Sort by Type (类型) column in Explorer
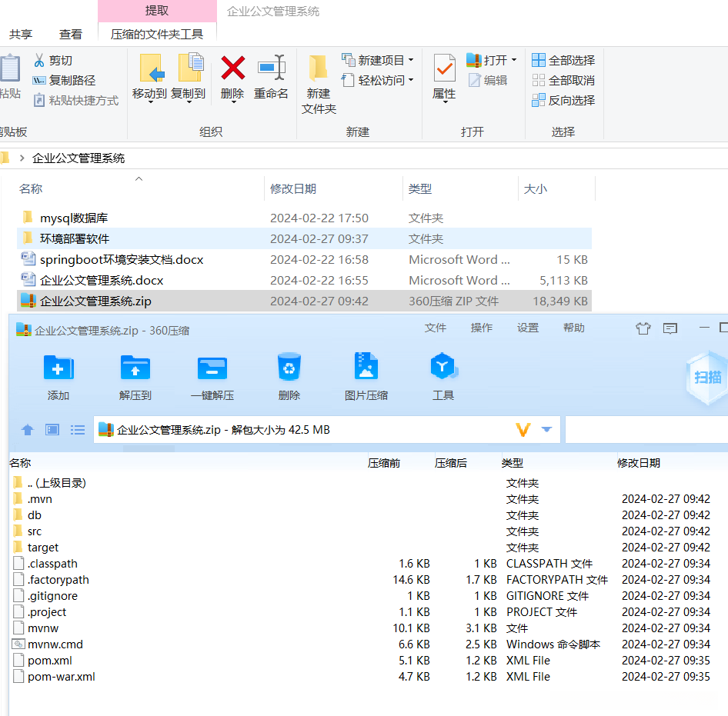This screenshot has width=728, height=716. point(420,189)
